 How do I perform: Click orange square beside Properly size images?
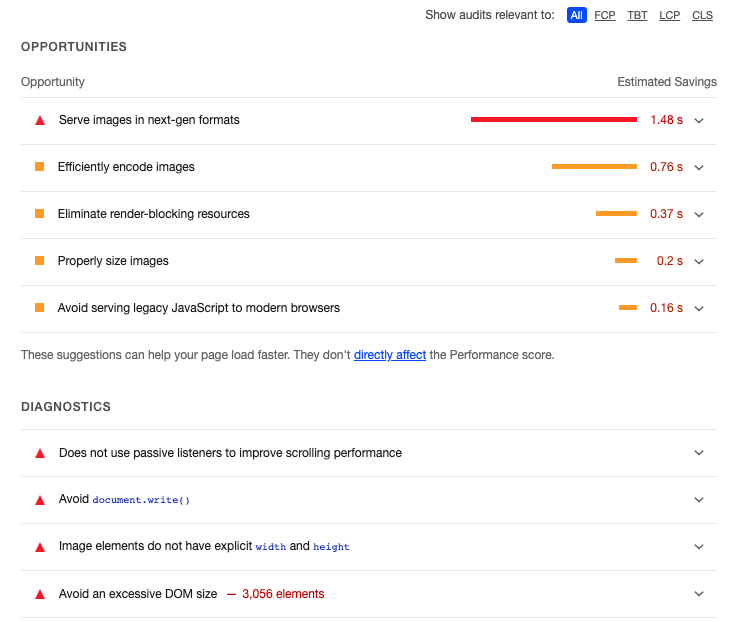pos(40,261)
